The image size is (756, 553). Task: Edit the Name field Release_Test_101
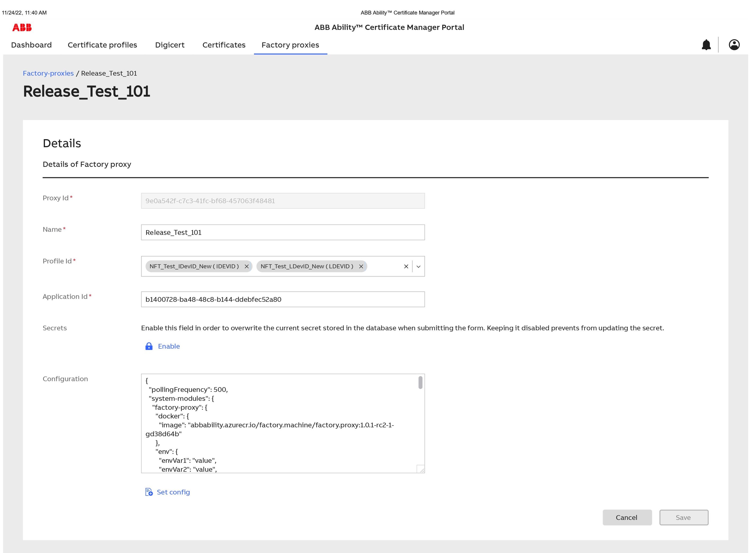(x=283, y=232)
